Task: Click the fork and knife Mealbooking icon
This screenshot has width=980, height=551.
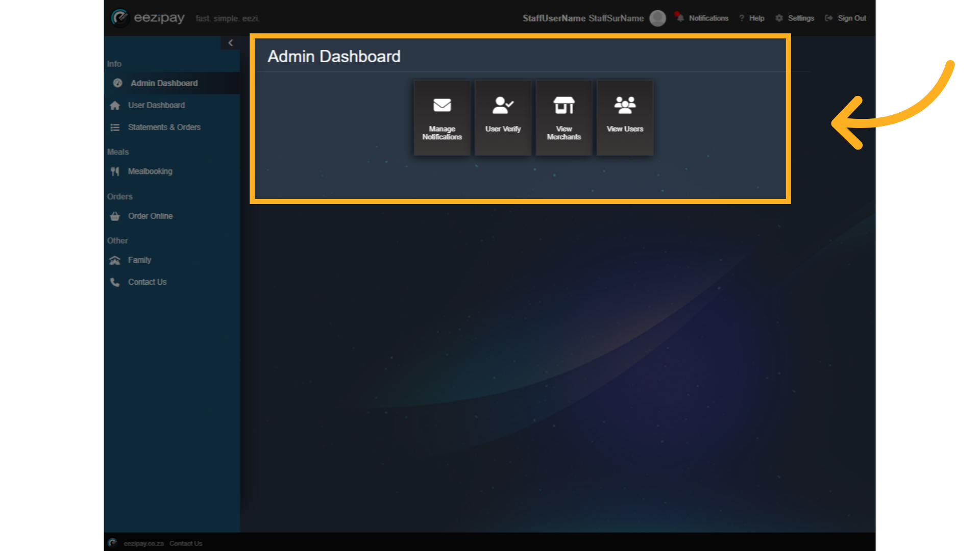Action: click(x=115, y=171)
